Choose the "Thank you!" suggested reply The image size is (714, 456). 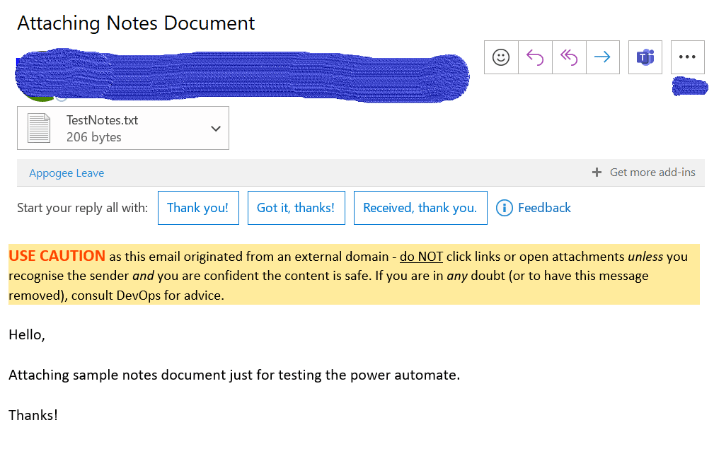click(x=197, y=208)
